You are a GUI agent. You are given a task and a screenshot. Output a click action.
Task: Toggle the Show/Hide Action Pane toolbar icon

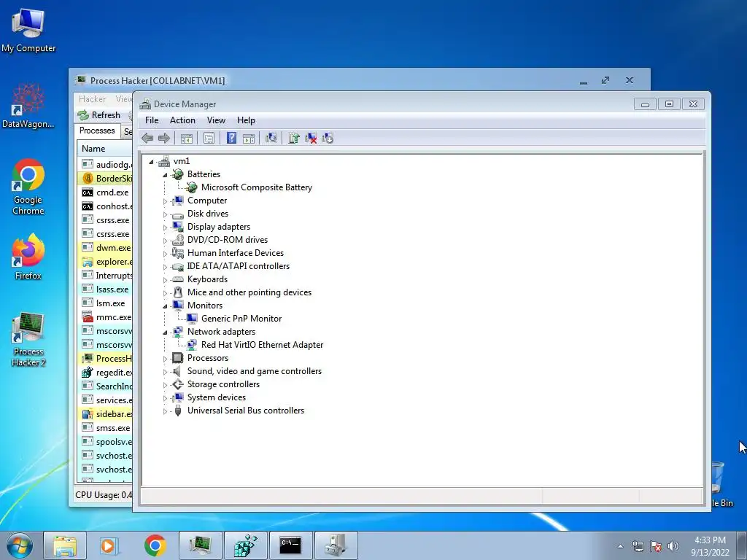pos(249,138)
